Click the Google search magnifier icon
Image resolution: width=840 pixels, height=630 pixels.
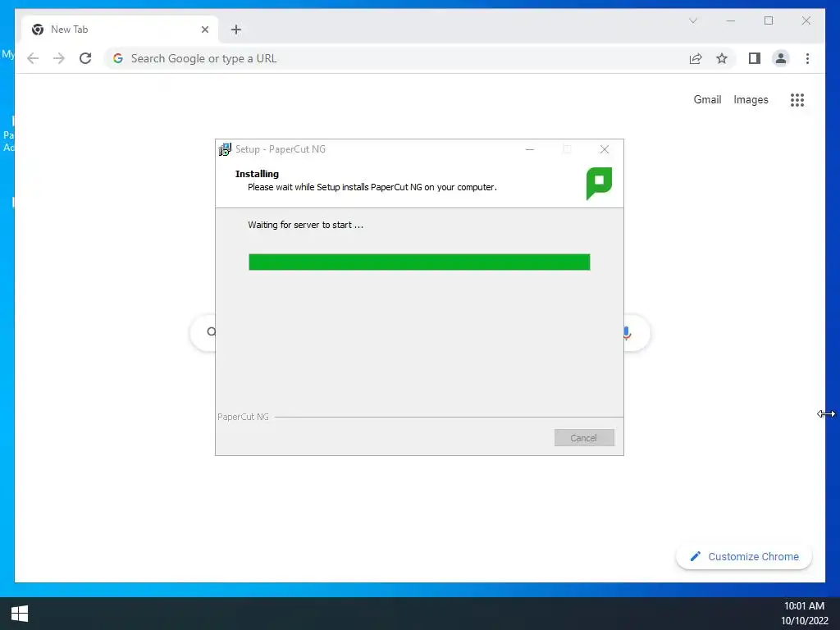pos(211,332)
